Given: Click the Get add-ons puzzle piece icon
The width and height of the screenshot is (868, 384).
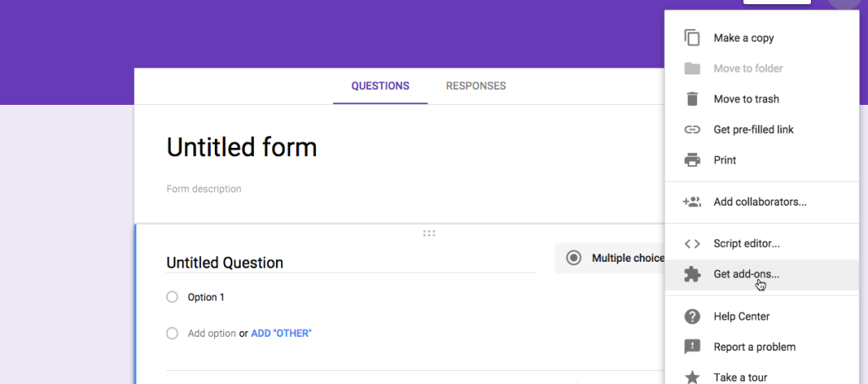Looking at the screenshot, I should pos(692,274).
